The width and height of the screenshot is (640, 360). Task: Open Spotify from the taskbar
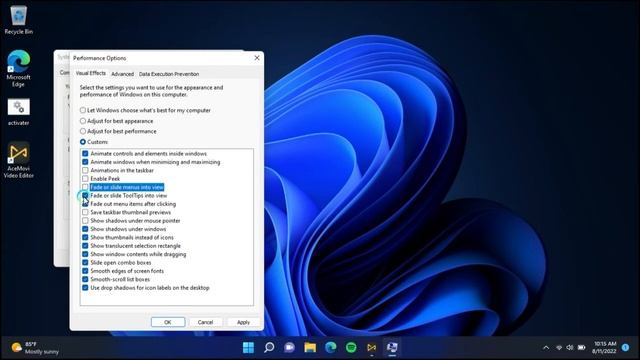coord(351,347)
